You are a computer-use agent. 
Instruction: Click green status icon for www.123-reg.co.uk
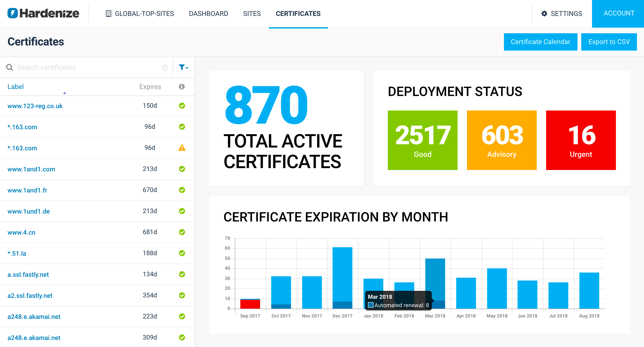(x=182, y=106)
